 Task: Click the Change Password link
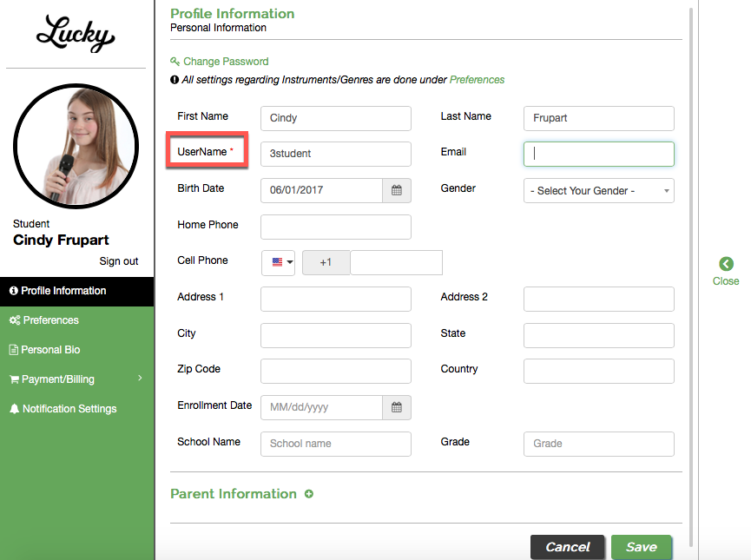click(x=226, y=62)
